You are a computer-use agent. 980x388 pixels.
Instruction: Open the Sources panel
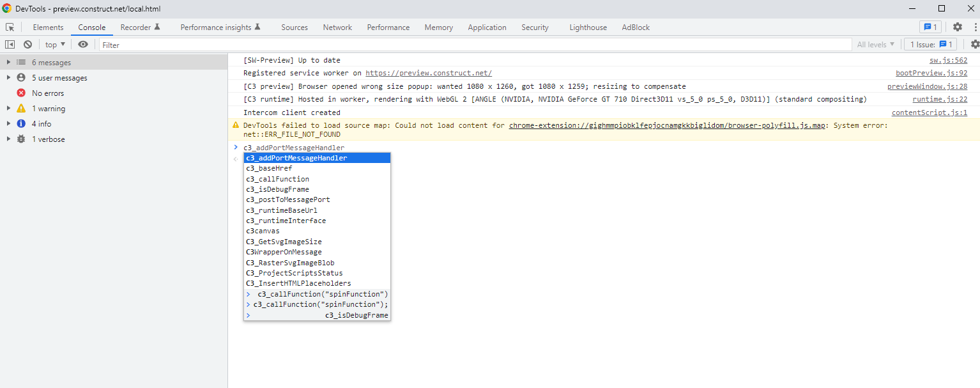pos(295,27)
